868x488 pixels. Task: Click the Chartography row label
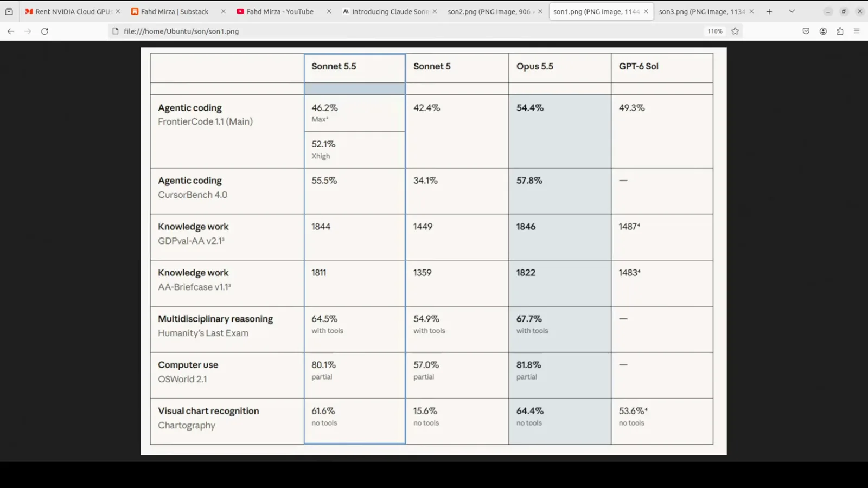click(187, 425)
